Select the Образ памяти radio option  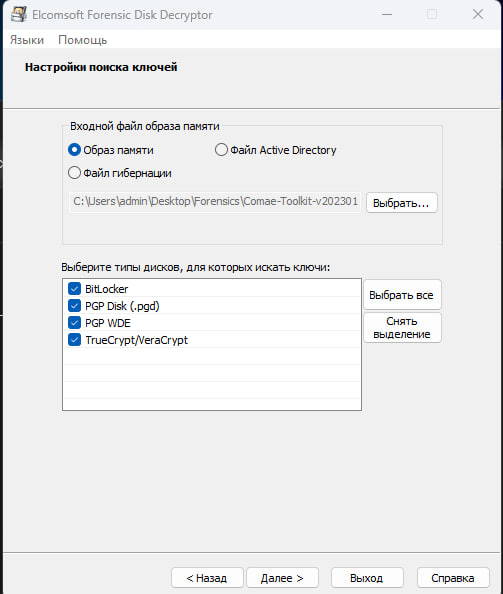[x=74, y=150]
